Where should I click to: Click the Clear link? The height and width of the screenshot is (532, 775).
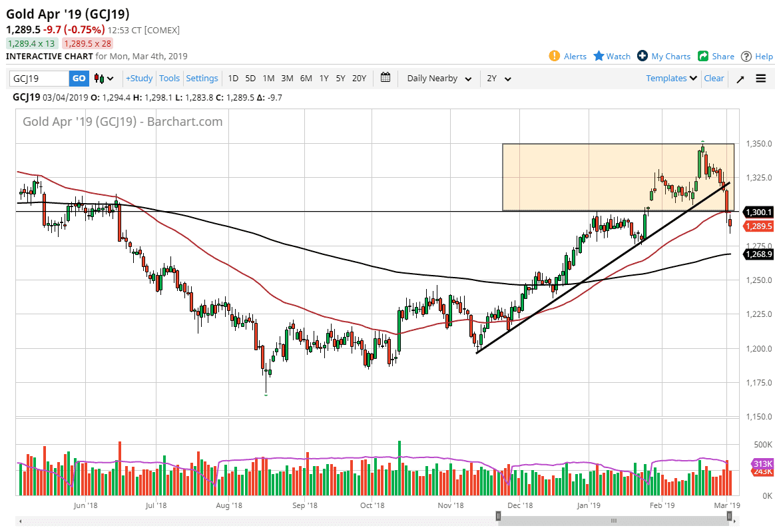[714, 78]
